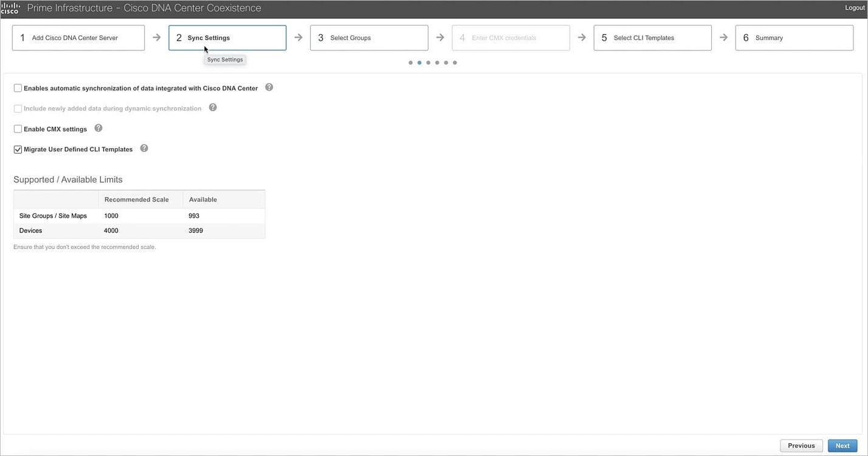The height and width of the screenshot is (456, 868).
Task: Click the available value 993
Action: pos(194,216)
